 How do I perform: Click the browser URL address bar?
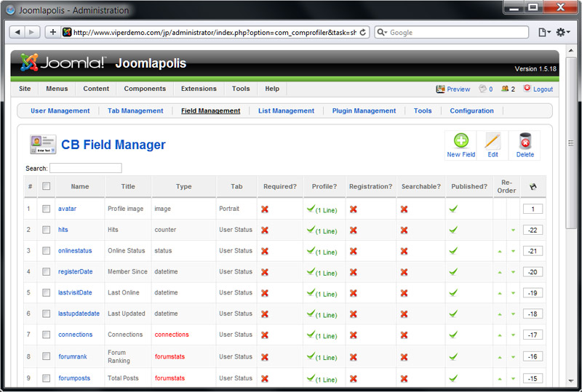(214, 32)
